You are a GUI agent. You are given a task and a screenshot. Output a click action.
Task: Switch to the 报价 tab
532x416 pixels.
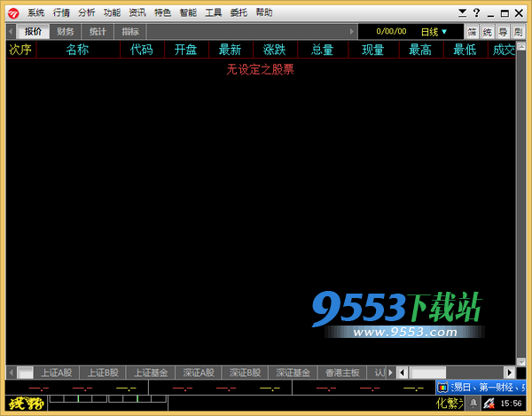tap(33, 32)
